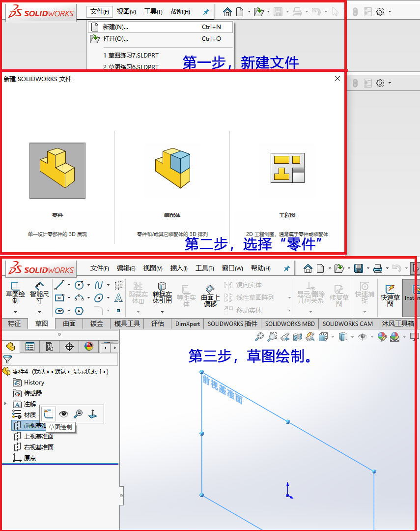This screenshot has width=420, height=531.
Task: Open the DisplayManager color wheel tab
Action: [88, 347]
